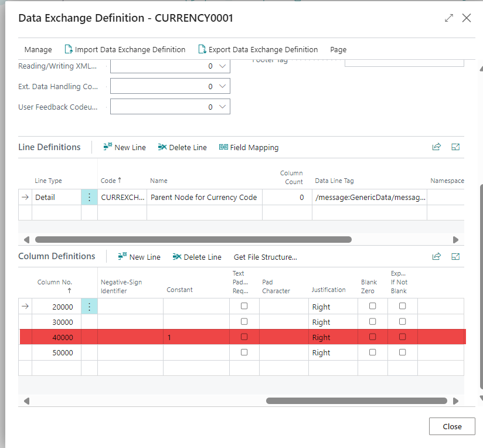Click the Export Data Exchange Definition icon
Viewport: 483px width, 448px height.
click(x=202, y=49)
